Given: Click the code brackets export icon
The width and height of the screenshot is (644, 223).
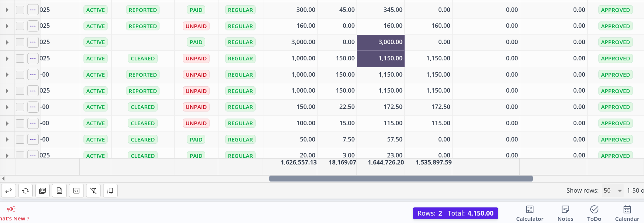Looking at the screenshot, I should tap(76, 191).
